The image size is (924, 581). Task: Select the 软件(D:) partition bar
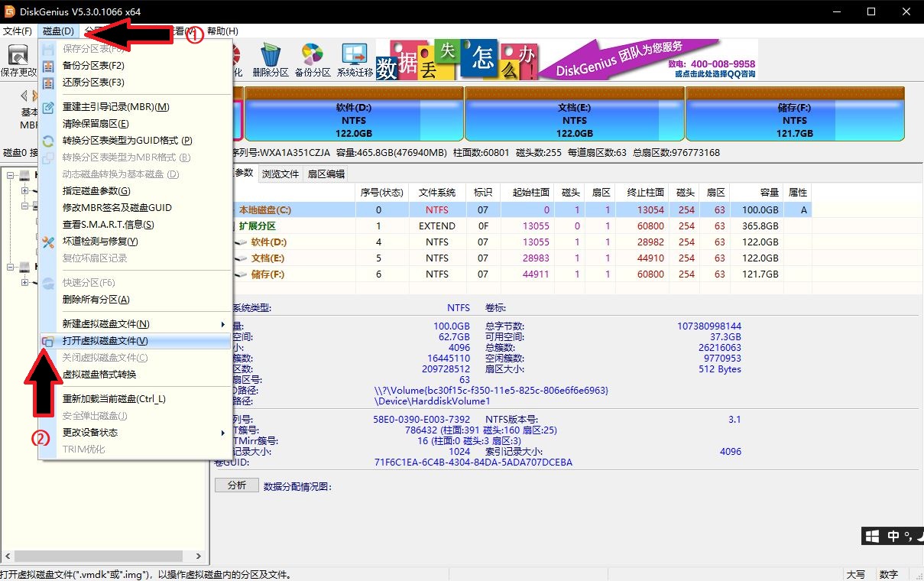(x=354, y=113)
